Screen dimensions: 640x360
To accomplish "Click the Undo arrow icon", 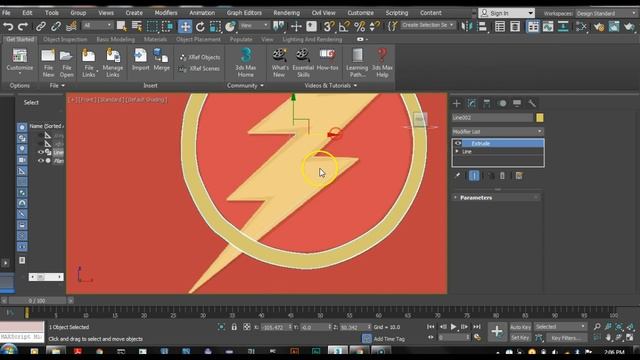I will (x=8, y=27).
